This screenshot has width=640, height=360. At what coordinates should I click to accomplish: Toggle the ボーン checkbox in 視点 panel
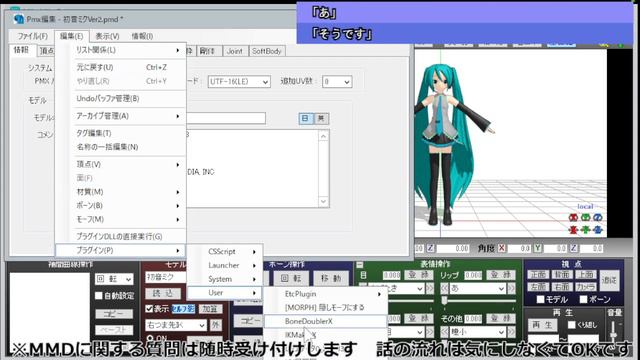(x=584, y=300)
